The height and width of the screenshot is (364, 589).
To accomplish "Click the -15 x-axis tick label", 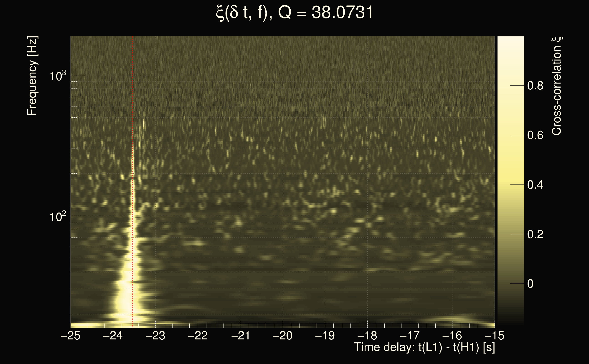I will click(494, 336).
